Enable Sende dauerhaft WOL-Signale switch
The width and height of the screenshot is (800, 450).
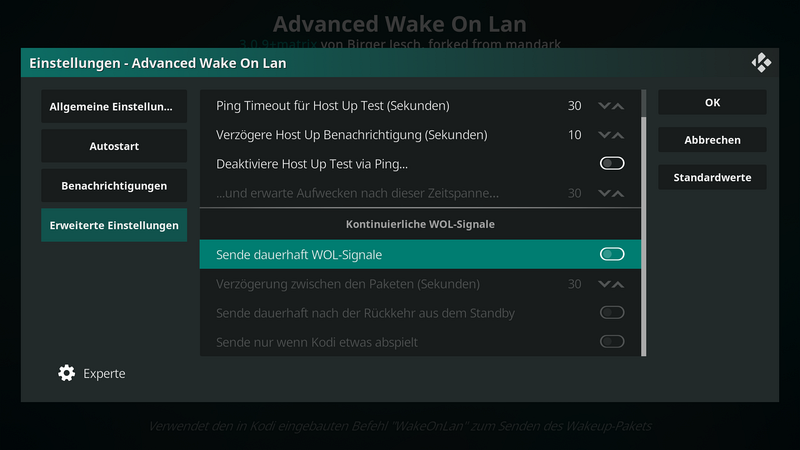(x=612, y=254)
